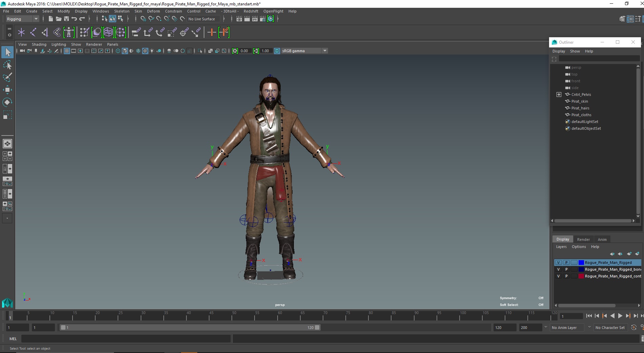Click the Create Lattice shelf icon
Image resolution: width=644 pixels, height=353 pixels.
(108, 33)
